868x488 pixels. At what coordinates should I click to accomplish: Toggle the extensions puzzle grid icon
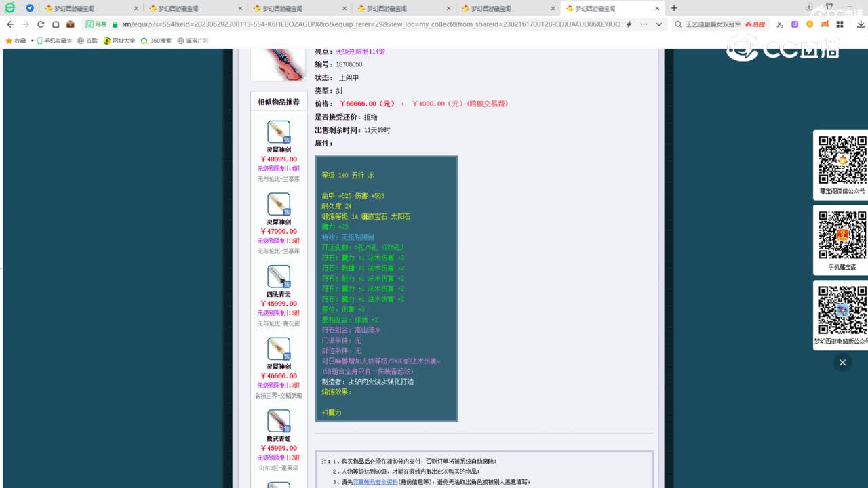[x=840, y=25]
